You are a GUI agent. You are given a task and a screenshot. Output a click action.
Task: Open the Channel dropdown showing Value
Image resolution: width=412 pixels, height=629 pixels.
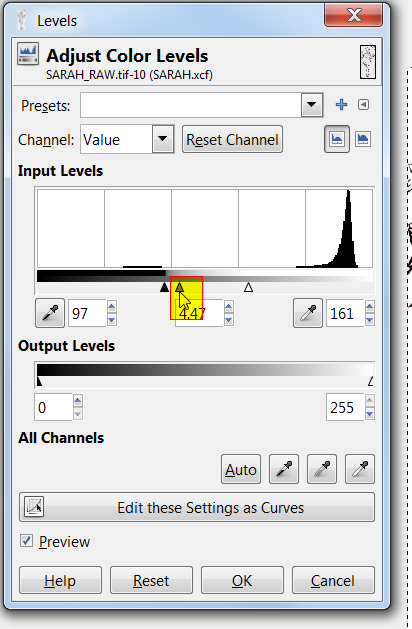click(127, 139)
